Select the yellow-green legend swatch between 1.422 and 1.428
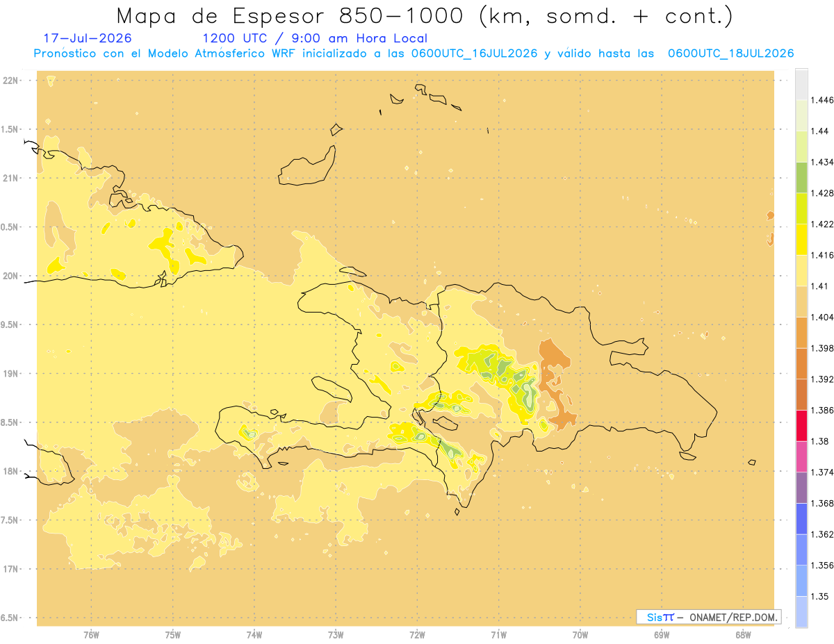 (801, 208)
